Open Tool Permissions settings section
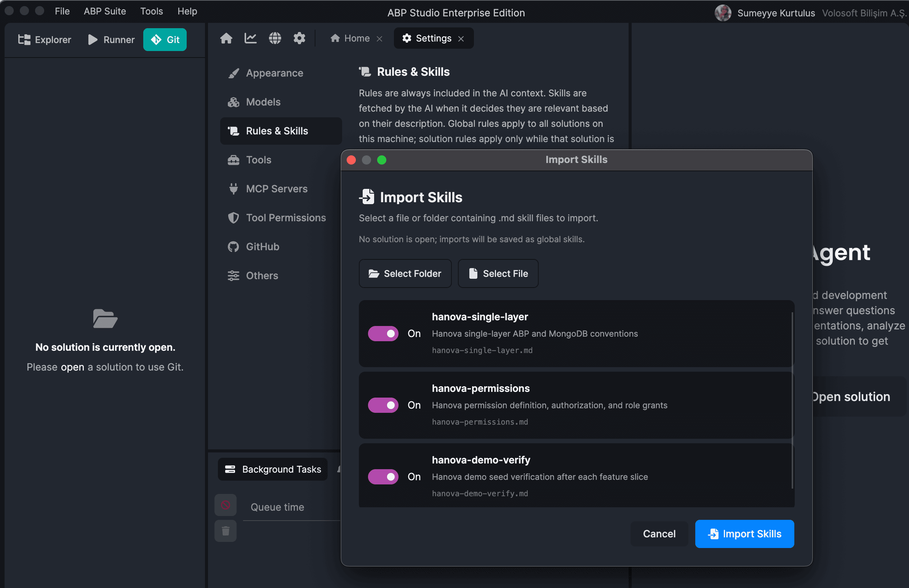Screen dimensions: 909x588 click(x=281, y=217)
